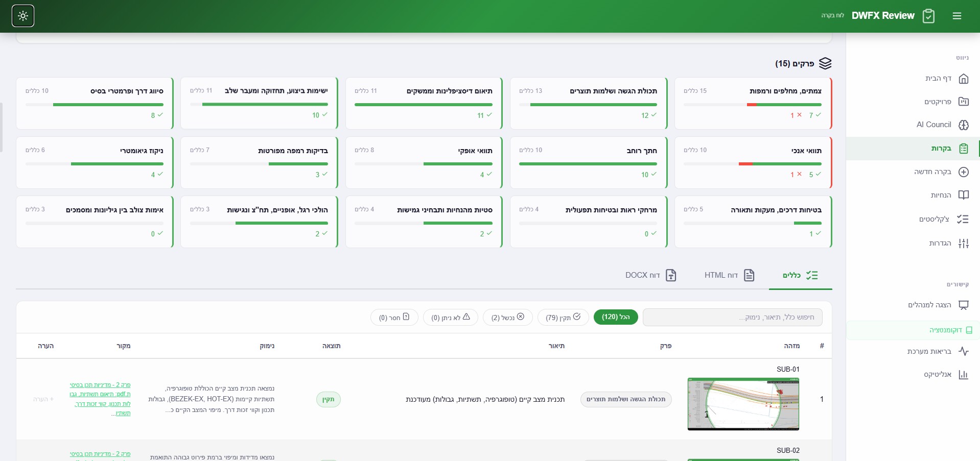Click the rule search input field
The width and height of the screenshot is (980, 461).
pyautogui.click(x=732, y=317)
